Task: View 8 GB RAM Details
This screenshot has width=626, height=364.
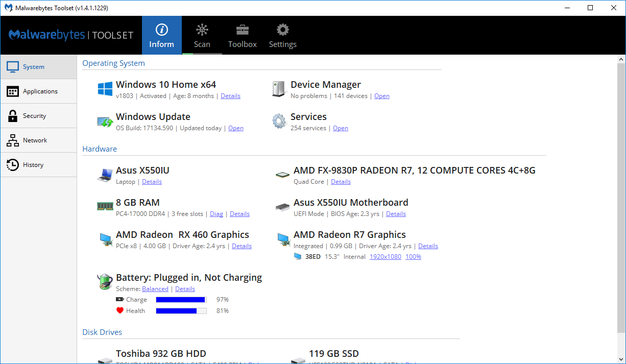Action: pos(239,214)
